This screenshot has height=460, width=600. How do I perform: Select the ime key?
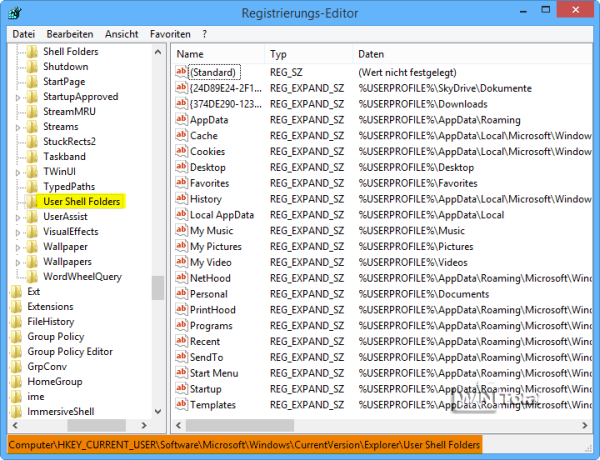36,397
